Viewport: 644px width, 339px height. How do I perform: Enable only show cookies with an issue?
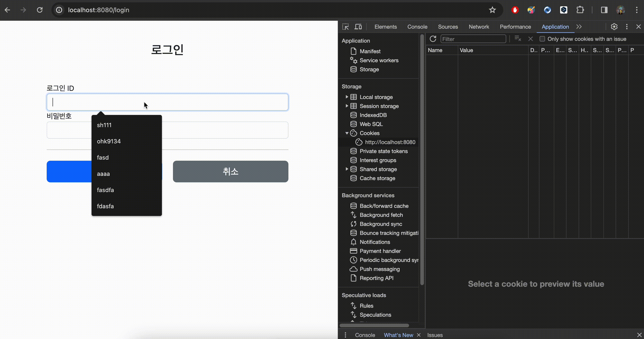pyautogui.click(x=542, y=39)
